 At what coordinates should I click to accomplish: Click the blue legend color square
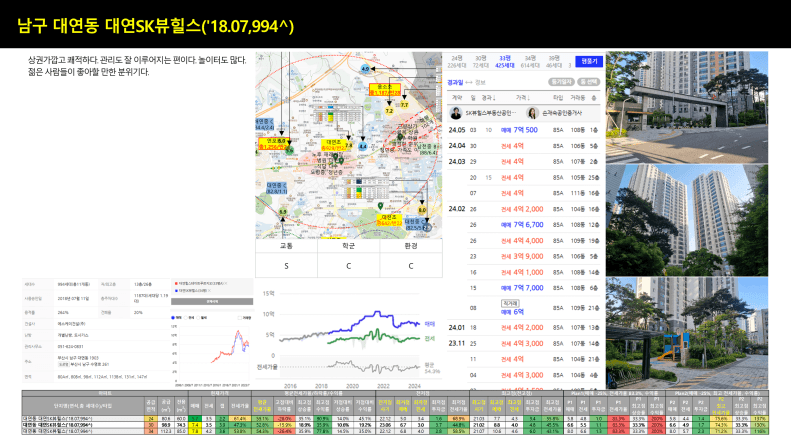click(x=176, y=291)
